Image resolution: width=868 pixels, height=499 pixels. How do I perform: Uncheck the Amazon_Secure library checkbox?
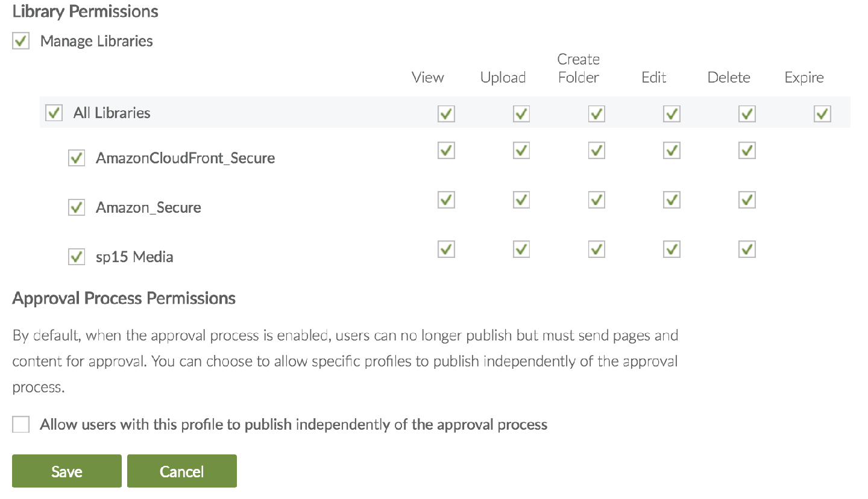77,208
